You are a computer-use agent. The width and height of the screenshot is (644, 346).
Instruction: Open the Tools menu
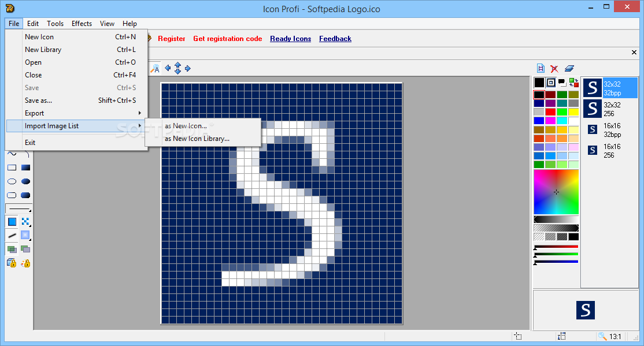click(55, 24)
